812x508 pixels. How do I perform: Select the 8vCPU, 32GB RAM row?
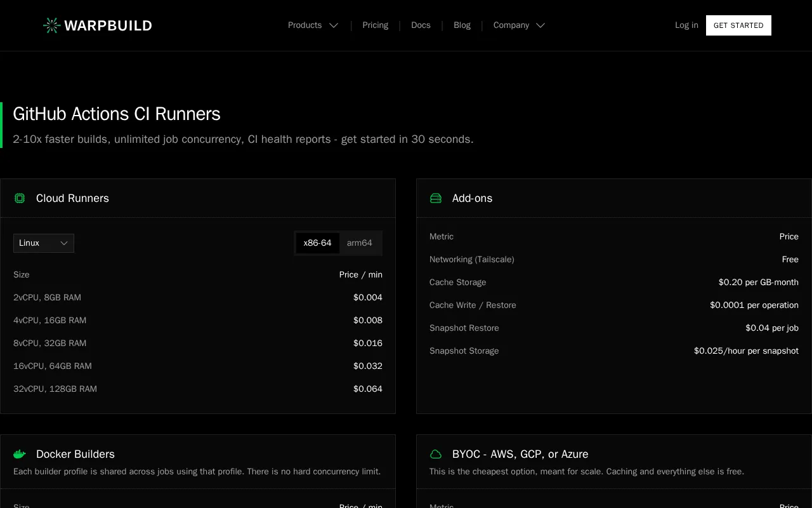[198, 344]
